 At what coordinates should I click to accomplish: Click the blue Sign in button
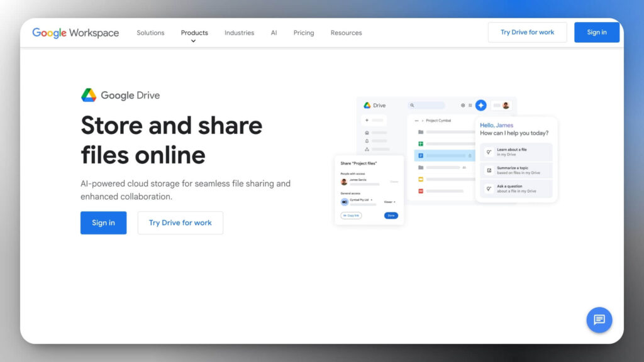pos(596,32)
